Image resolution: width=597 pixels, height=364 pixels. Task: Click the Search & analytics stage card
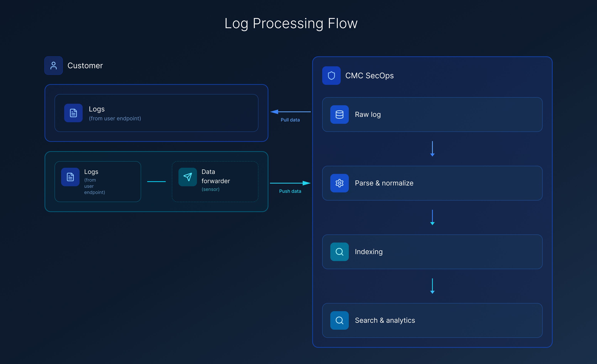pos(432,320)
